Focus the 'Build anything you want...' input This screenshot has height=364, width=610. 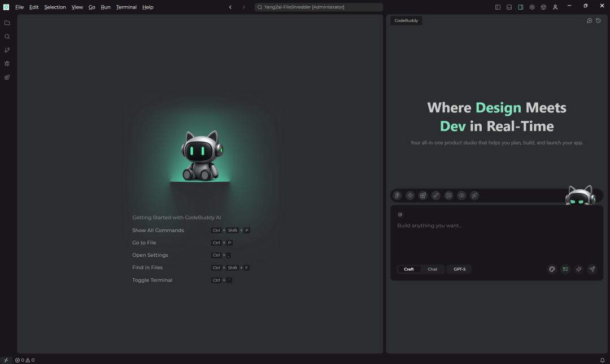pos(496,238)
